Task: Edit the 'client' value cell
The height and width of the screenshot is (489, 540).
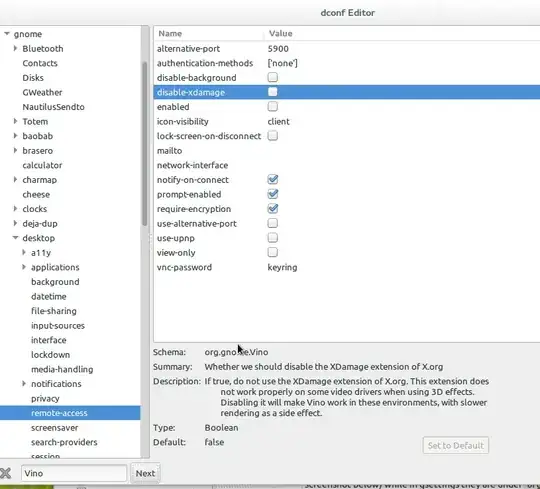Action: point(278,122)
